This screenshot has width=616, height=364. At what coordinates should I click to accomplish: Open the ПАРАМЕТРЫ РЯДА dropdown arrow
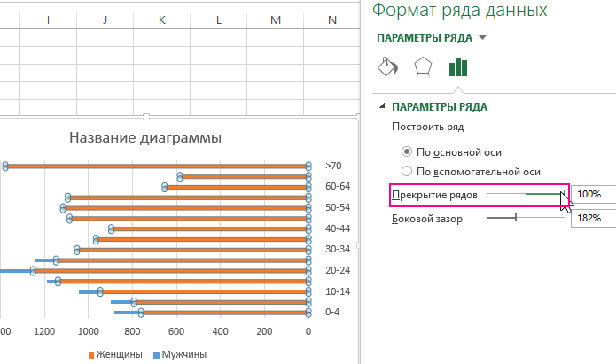pyautogui.click(x=483, y=37)
